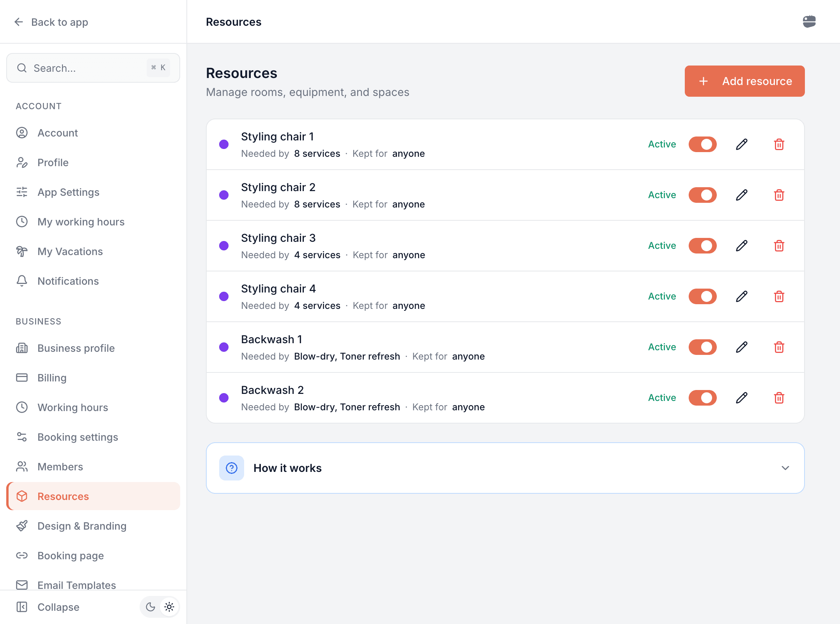Click Backwash 2 purple color dot
The width and height of the screenshot is (840, 624).
(x=224, y=398)
